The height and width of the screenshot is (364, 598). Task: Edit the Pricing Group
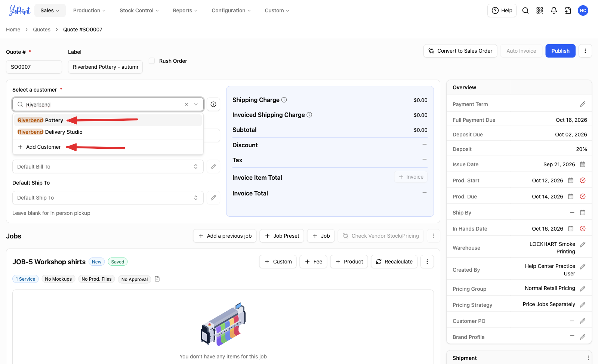pyautogui.click(x=583, y=289)
